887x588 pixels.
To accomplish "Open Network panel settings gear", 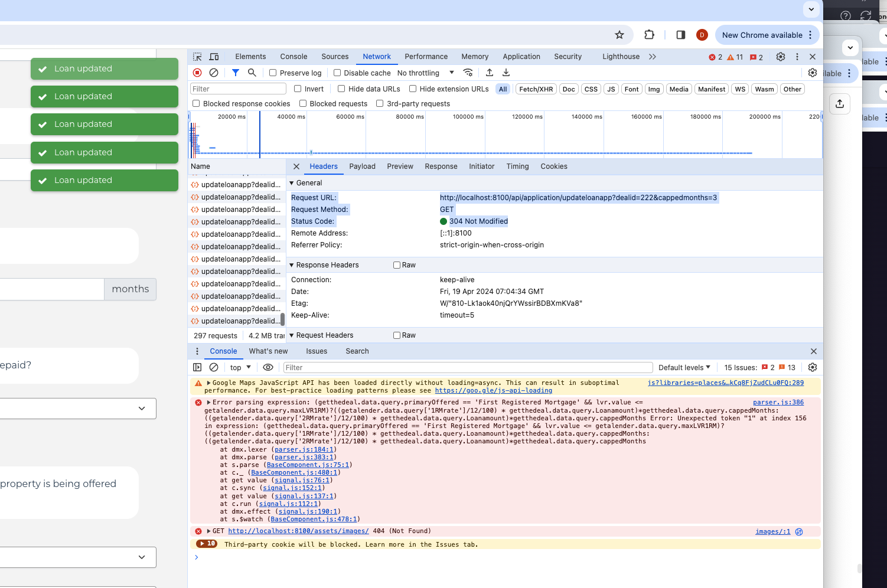I will click(x=813, y=73).
